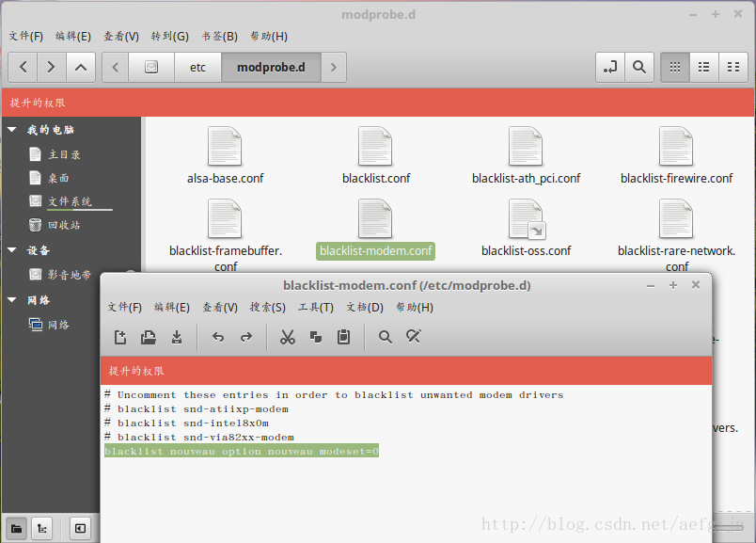This screenshot has height=543, width=756.
Task: Undo the last edit in text editor
Action: [x=218, y=337]
